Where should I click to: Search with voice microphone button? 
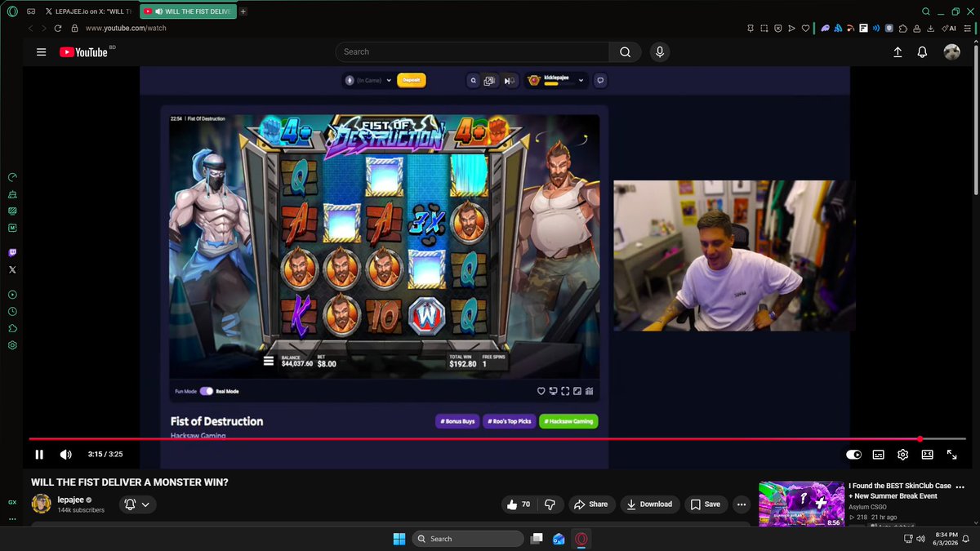(x=659, y=51)
